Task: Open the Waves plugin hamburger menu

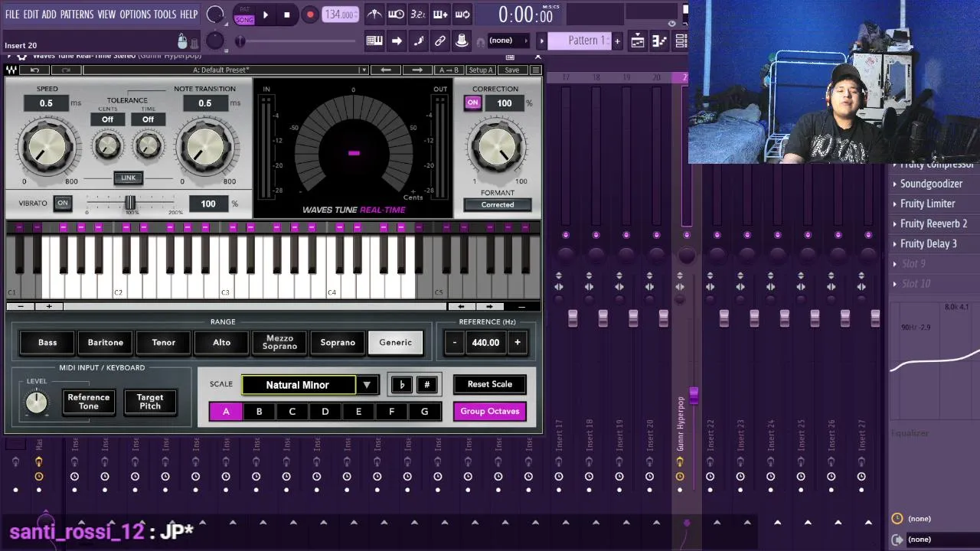Action: tap(535, 70)
